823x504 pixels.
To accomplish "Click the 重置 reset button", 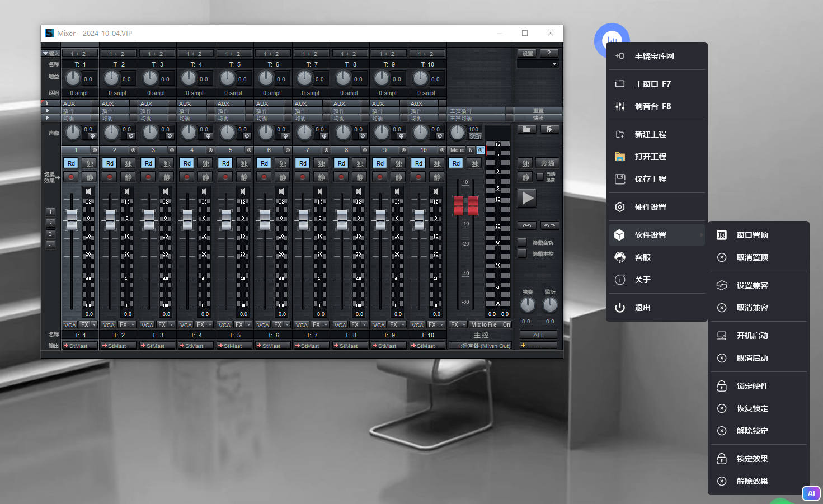I will click(x=538, y=111).
